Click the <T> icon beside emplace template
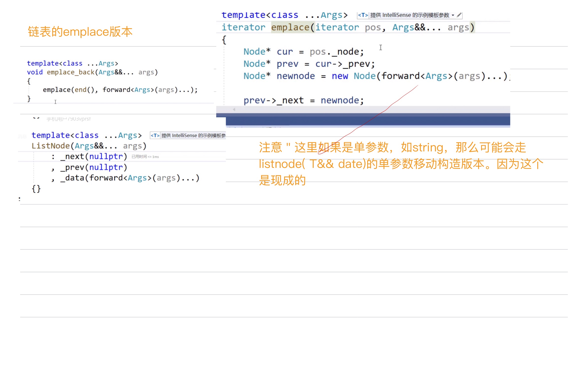This screenshot has height=367, width=588. [x=363, y=15]
